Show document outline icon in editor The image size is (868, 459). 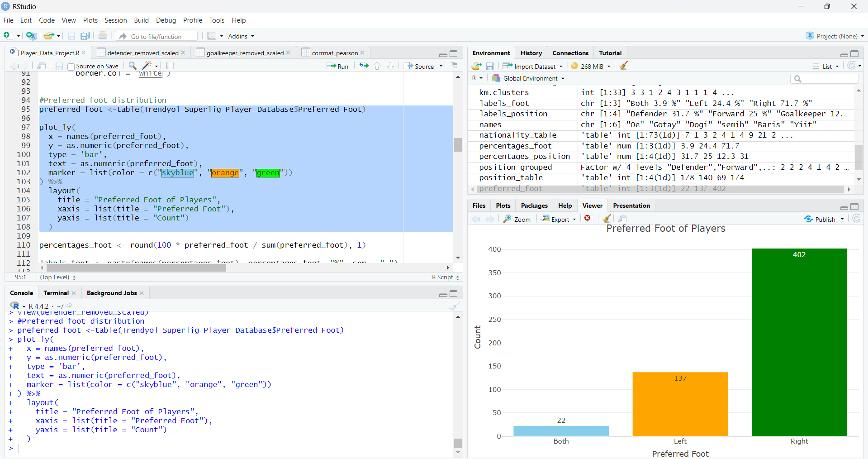click(x=454, y=66)
